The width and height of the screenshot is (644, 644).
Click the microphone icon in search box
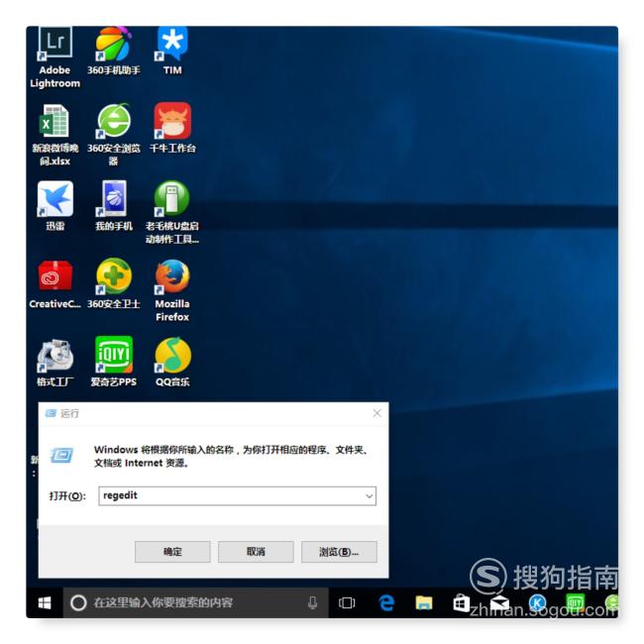click(x=312, y=603)
